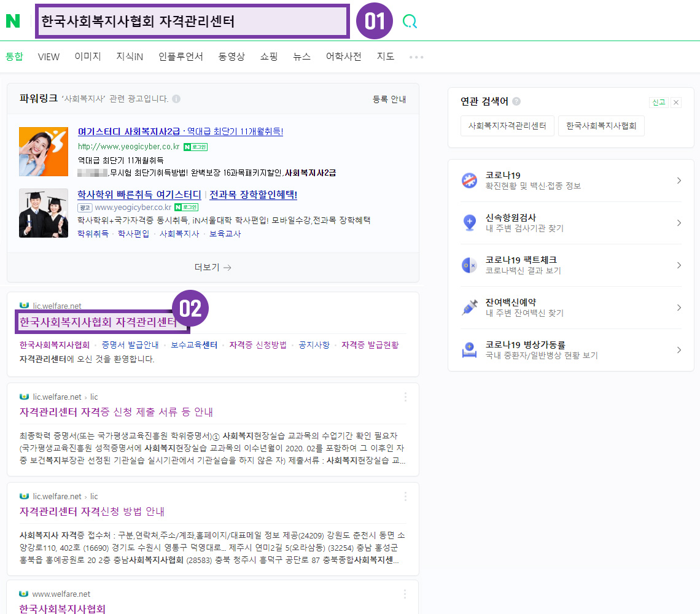
Task: Expand the 잔여백신예약 row arrow
Action: coord(679,308)
